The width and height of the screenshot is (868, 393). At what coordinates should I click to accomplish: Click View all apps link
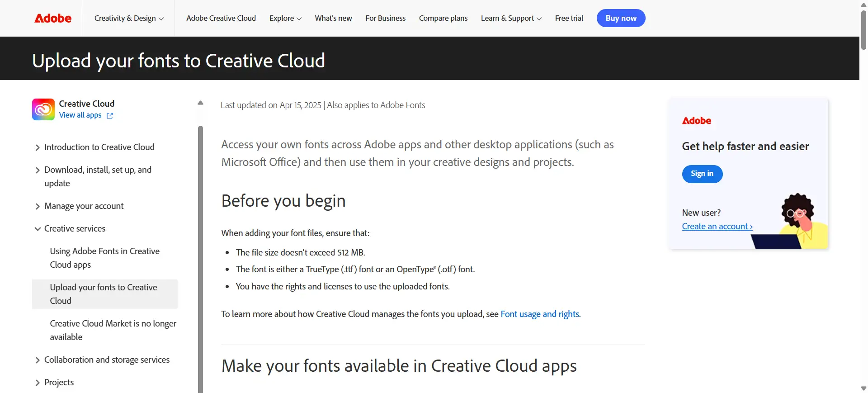[80, 115]
